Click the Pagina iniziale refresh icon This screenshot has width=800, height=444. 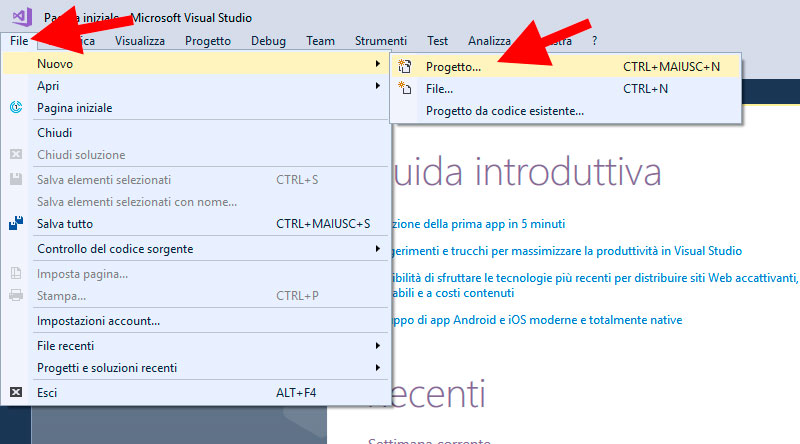16,107
